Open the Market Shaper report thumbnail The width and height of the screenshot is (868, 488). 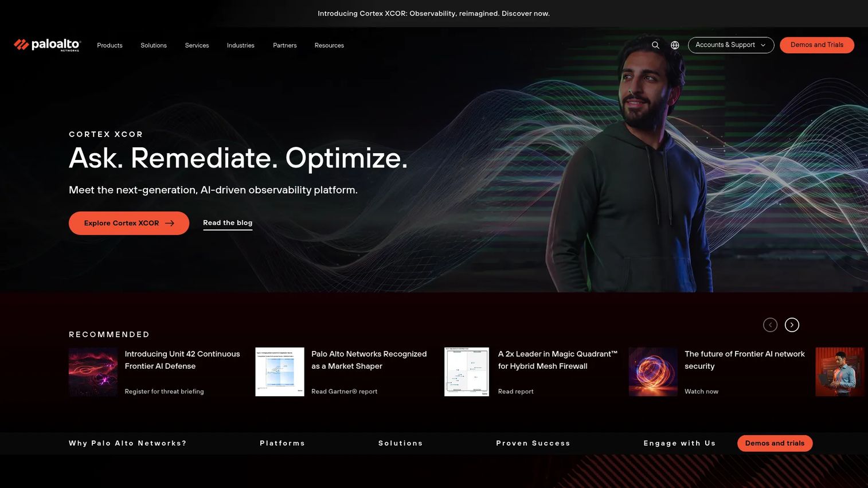pos(280,372)
